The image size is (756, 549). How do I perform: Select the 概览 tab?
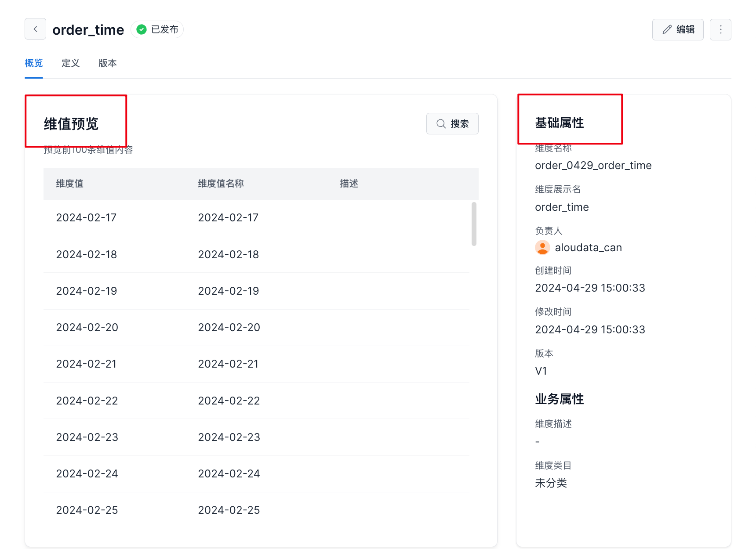point(34,63)
